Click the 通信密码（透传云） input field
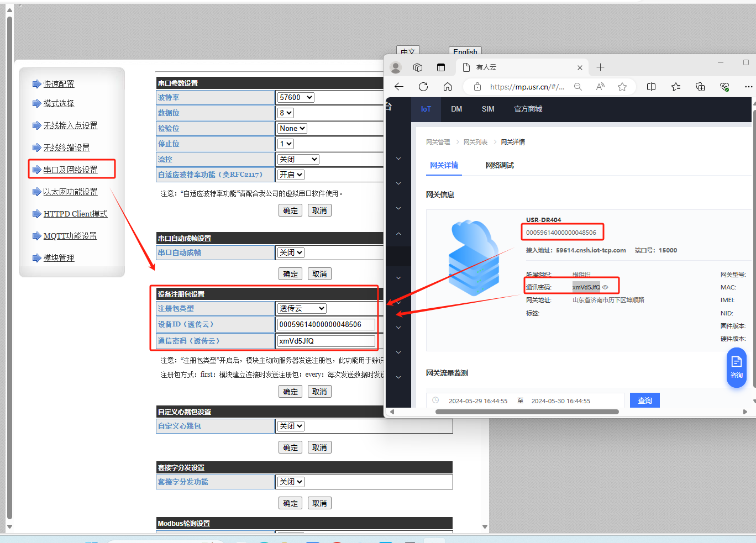Image resolution: width=756 pixels, height=543 pixels. 326,341
